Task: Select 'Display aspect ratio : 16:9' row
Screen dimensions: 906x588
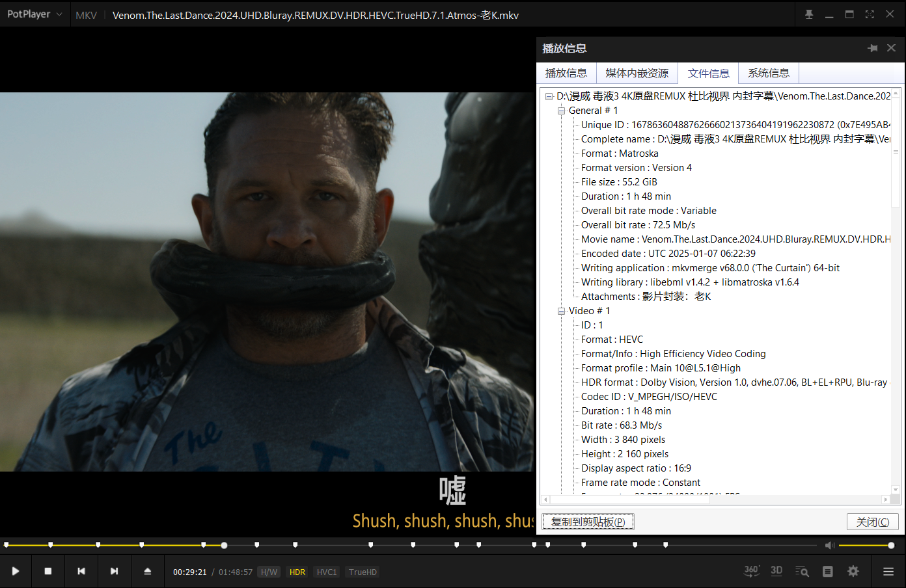Action: [x=636, y=468]
